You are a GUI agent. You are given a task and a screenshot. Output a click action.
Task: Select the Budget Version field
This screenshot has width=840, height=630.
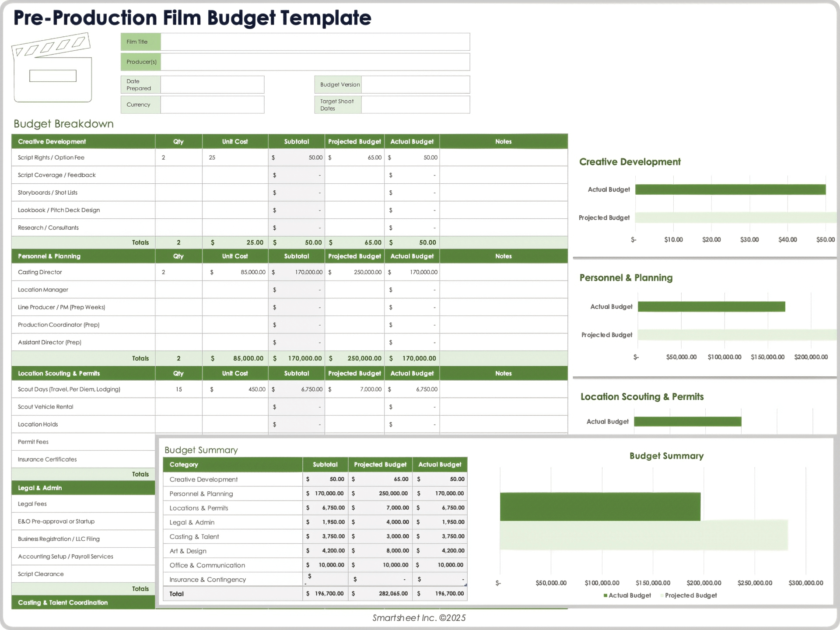(x=415, y=84)
